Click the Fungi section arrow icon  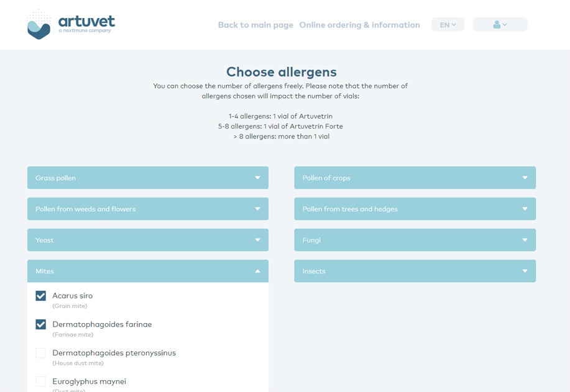coord(525,240)
